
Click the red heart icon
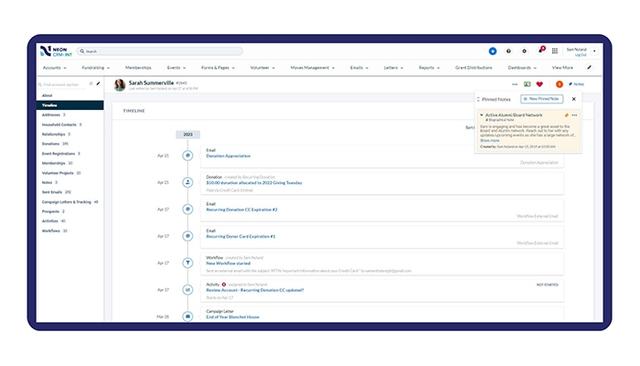point(540,84)
